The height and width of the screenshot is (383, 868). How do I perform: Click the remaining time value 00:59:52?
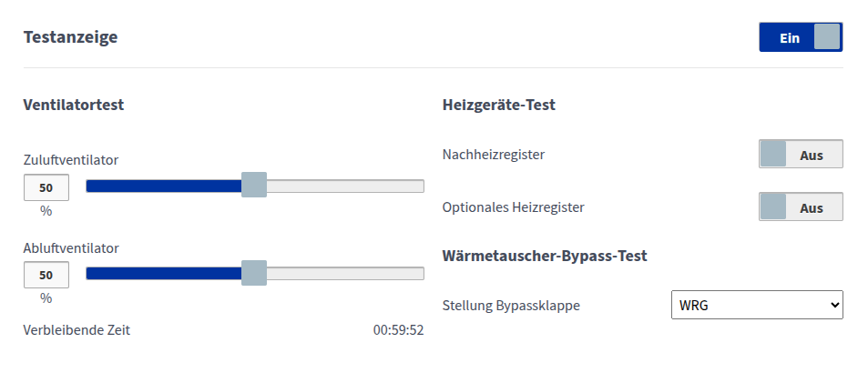point(398,330)
